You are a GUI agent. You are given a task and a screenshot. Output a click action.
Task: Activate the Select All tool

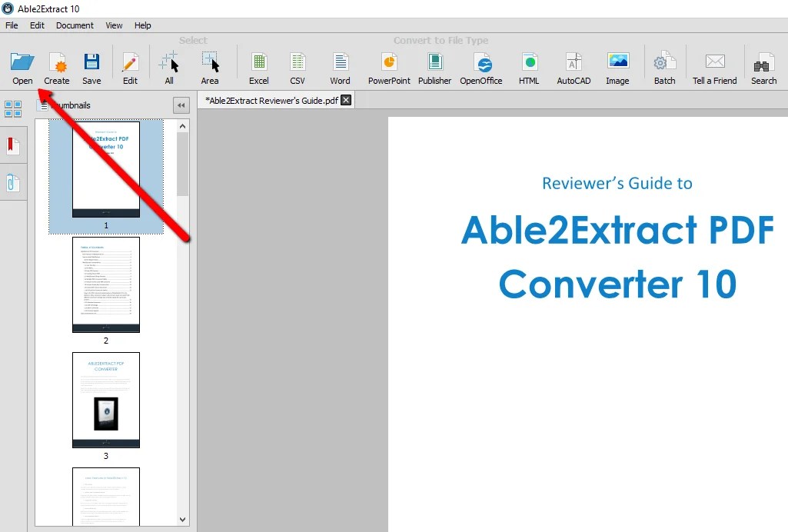(168, 65)
